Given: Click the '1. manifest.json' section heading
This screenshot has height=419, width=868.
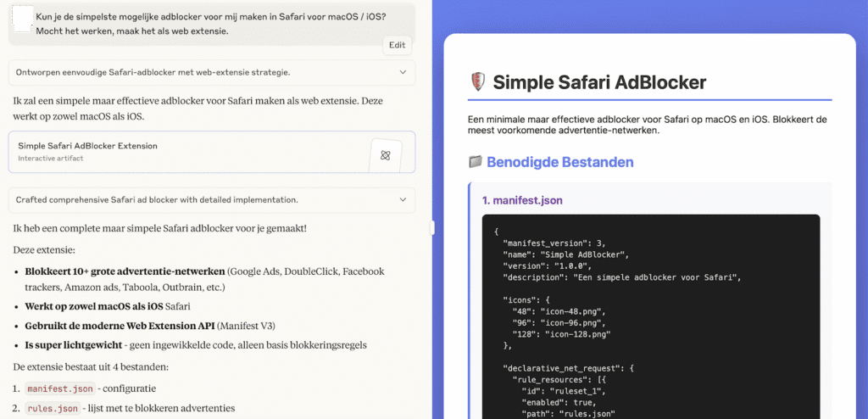Looking at the screenshot, I should tap(522, 201).
